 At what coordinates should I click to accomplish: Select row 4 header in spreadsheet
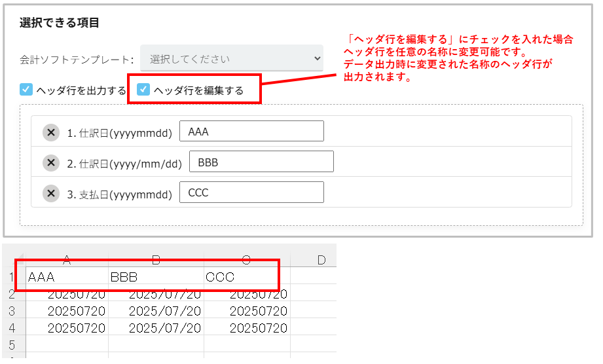(12, 328)
